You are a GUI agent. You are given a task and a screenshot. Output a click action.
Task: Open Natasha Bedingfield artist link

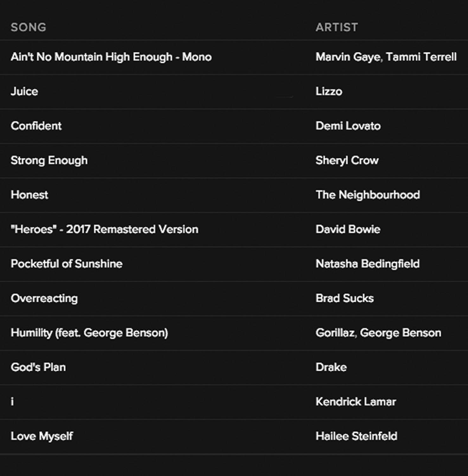[x=368, y=264]
